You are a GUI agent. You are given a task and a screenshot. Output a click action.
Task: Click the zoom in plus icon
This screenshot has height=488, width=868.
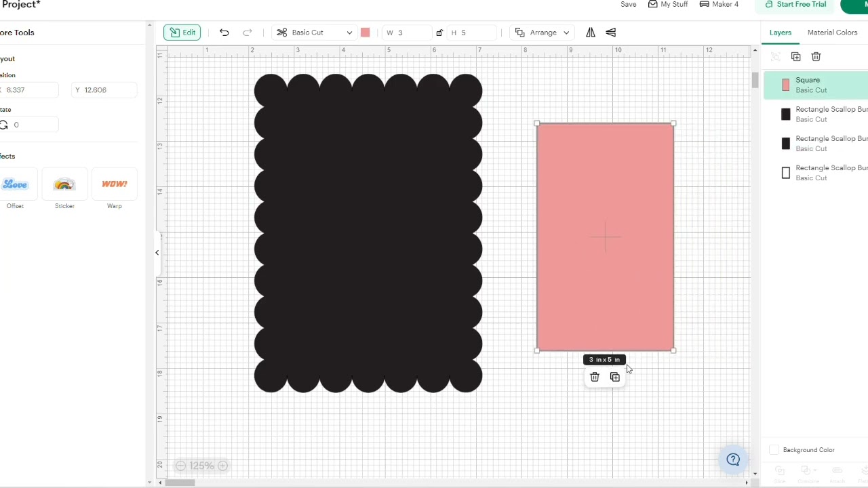(x=222, y=466)
